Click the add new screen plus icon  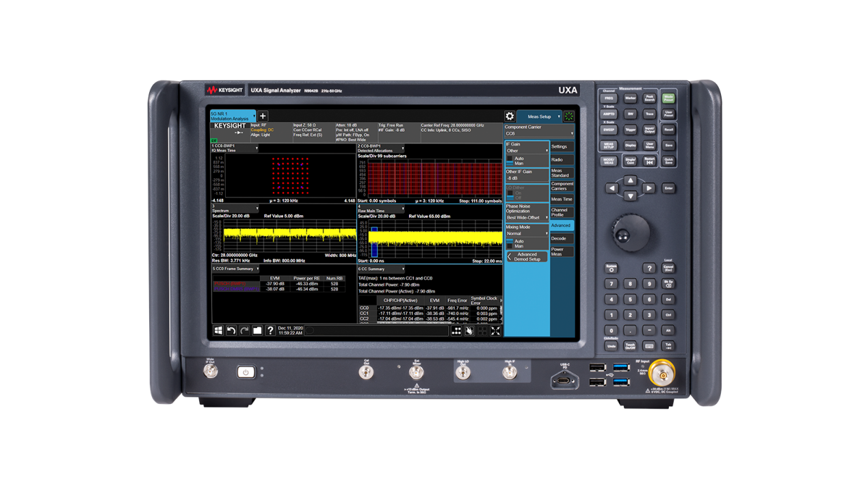tap(263, 116)
